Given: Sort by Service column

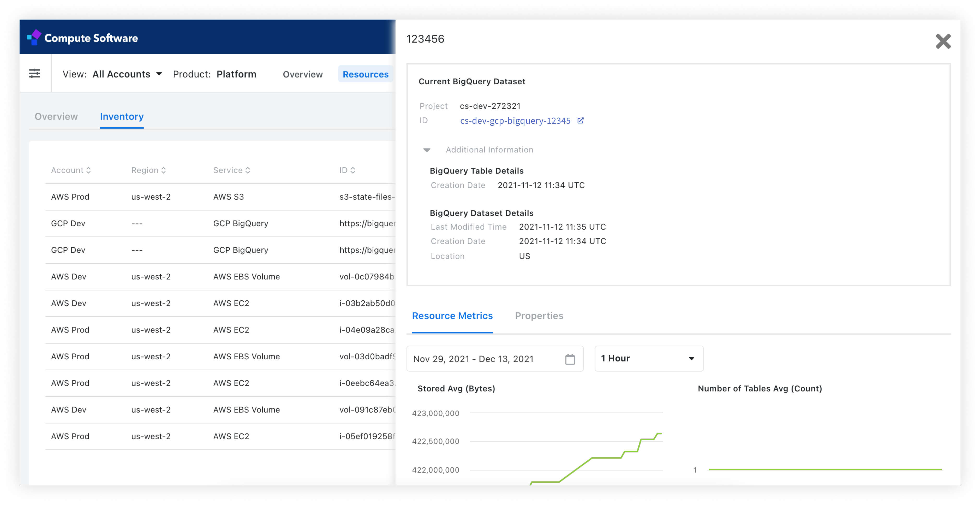Looking at the screenshot, I should coord(232,170).
